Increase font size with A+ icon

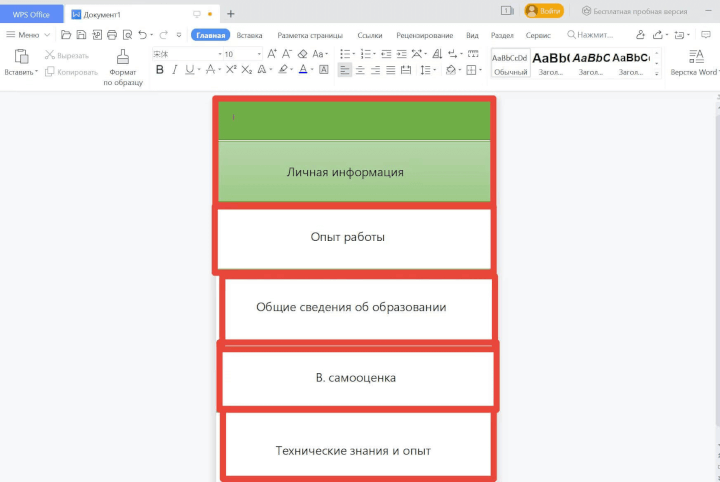(x=272, y=54)
